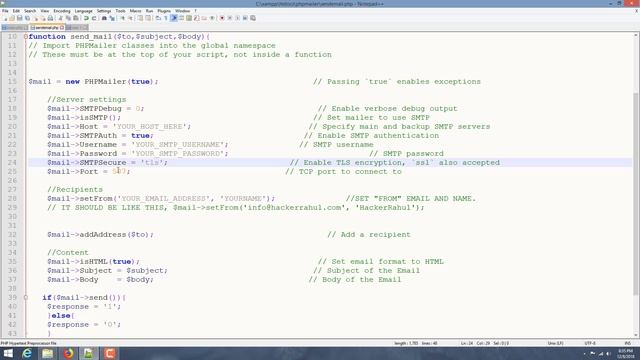Collapse the send_mail function fold marker
The width and height of the screenshot is (640, 360).
click(x=25, y=37)
